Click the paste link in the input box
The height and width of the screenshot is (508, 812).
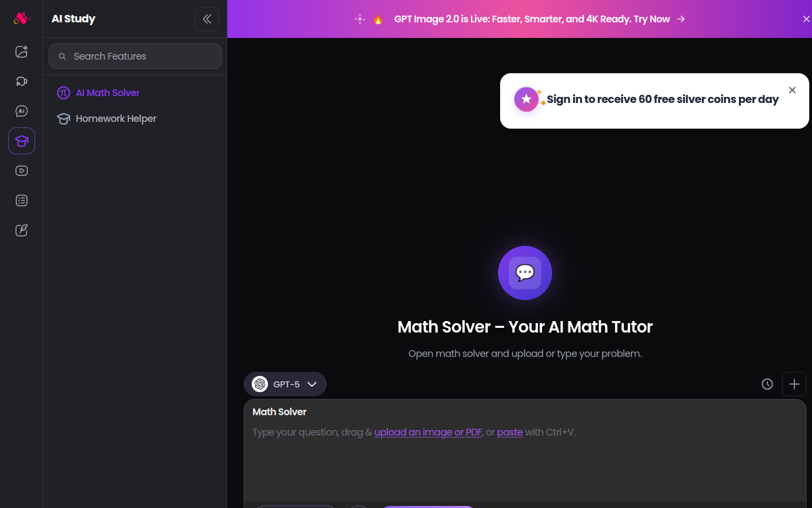pyautogui.click(x=510, y=432)
